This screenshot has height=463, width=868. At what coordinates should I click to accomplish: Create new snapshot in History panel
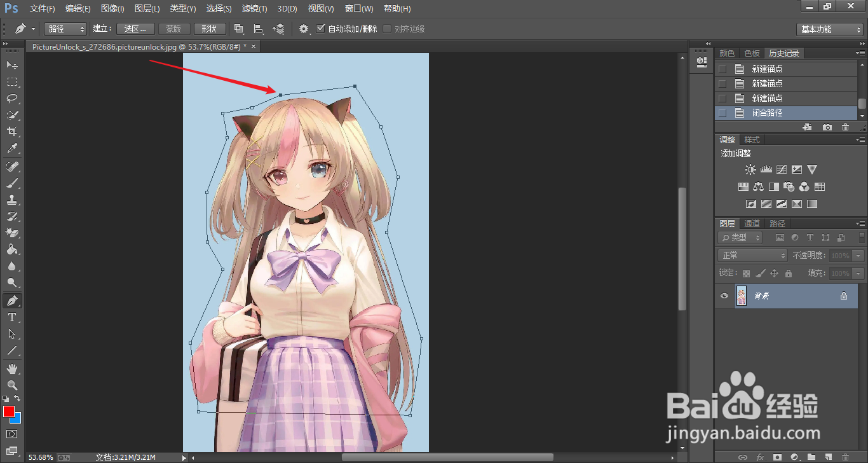point(827,127)
